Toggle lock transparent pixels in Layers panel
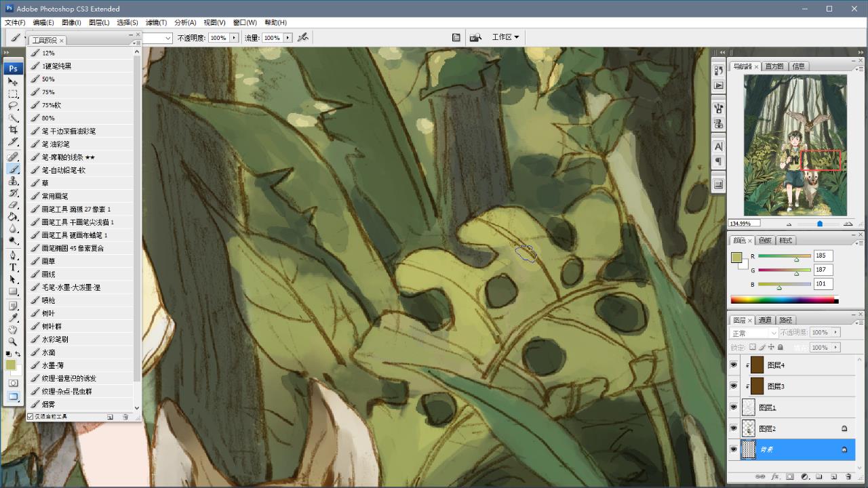This screenshot has width=868, height=488. pos(753,347)
